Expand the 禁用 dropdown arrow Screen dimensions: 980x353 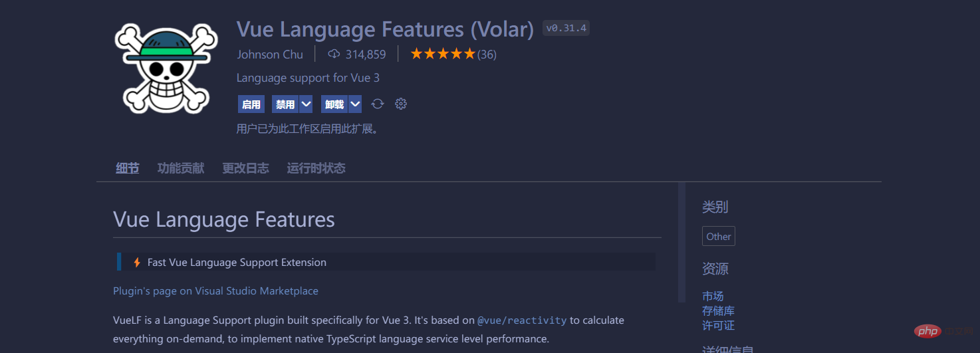(306, 104)
